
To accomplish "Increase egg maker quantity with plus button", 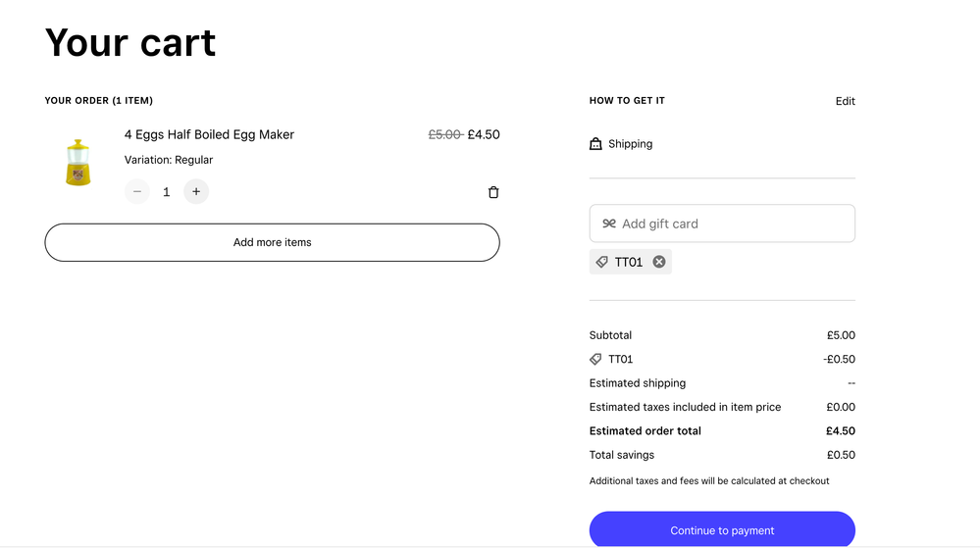I will (196, 192).
